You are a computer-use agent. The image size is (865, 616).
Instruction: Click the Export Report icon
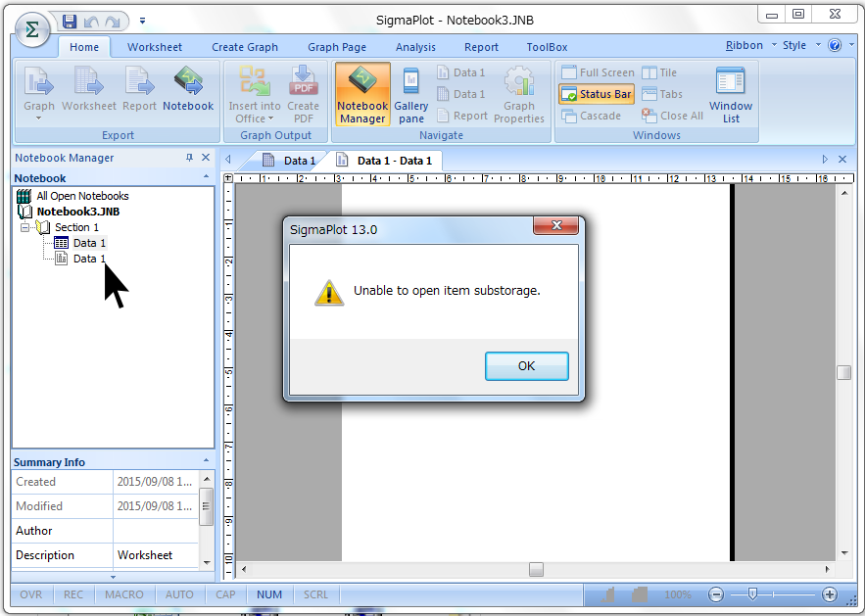coord(139,89)
